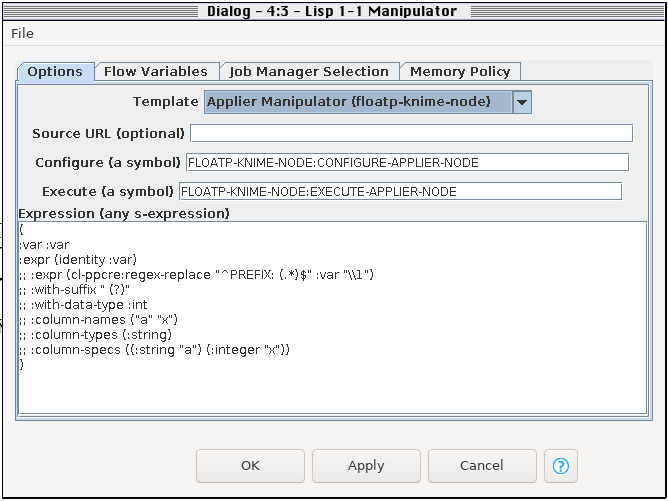Click the ':expr (identity :var)' line
This screenshot has height=501, width=668.
(x=78, y=260)
